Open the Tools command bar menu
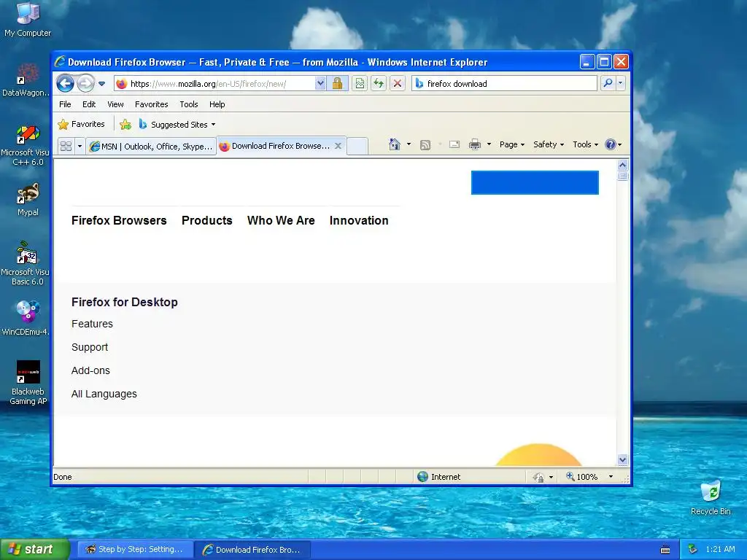The image size is (747, 560). [585, 144]
